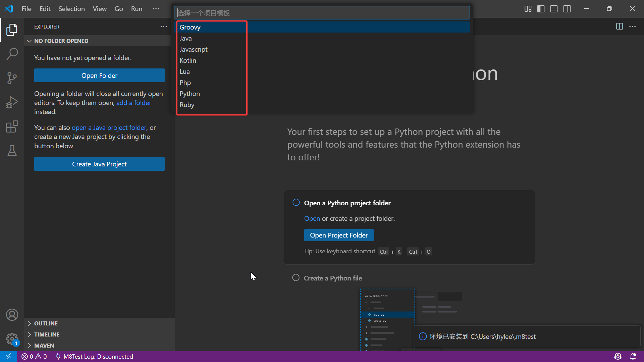Expand the Timeline section

point(99,334)
